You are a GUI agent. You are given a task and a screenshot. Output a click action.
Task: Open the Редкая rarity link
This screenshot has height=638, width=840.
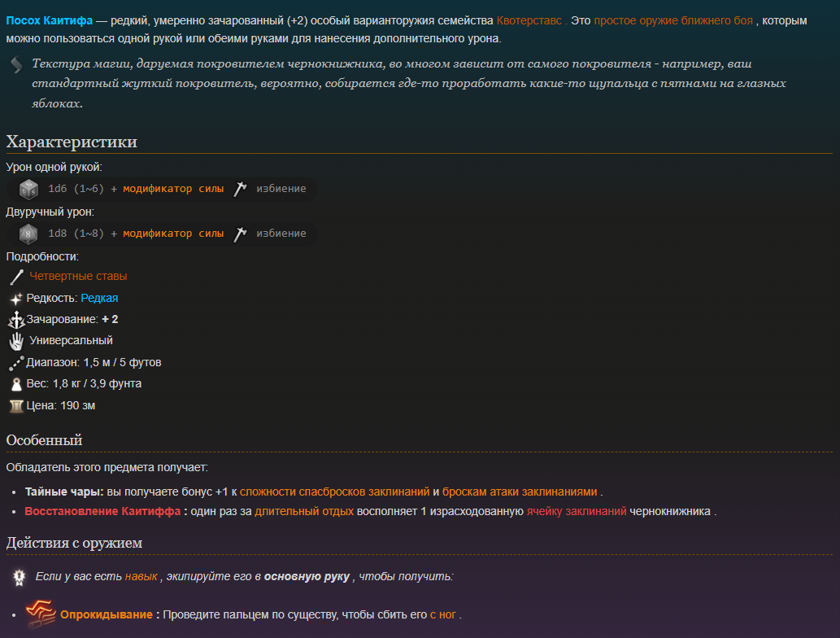[100, 298]
